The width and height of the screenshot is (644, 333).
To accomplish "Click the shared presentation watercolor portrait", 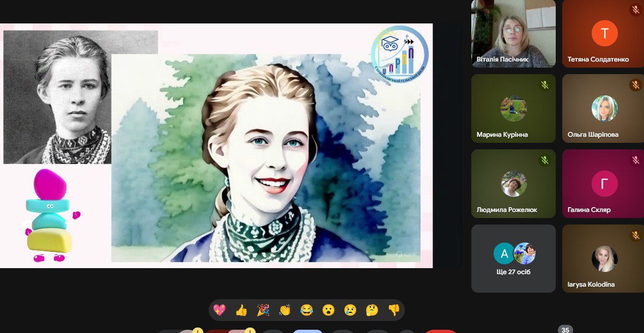I will 265,158.
